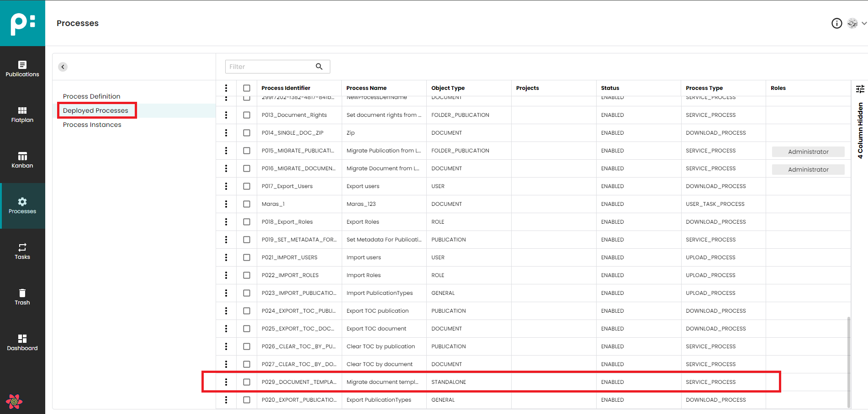The height and width of the screenshot is (414, 868).
Task: Go to the Kanban board
Action: (x=22, y=160)
